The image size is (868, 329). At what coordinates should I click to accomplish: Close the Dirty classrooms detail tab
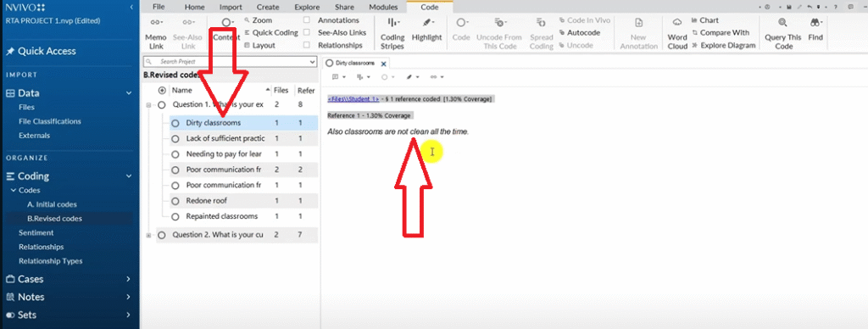coord(384,64)
